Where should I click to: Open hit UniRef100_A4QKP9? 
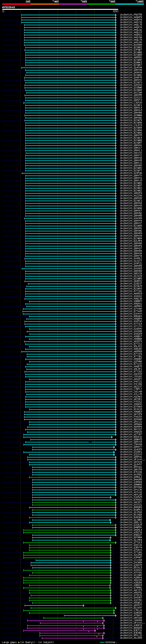[x=131, y=17]
